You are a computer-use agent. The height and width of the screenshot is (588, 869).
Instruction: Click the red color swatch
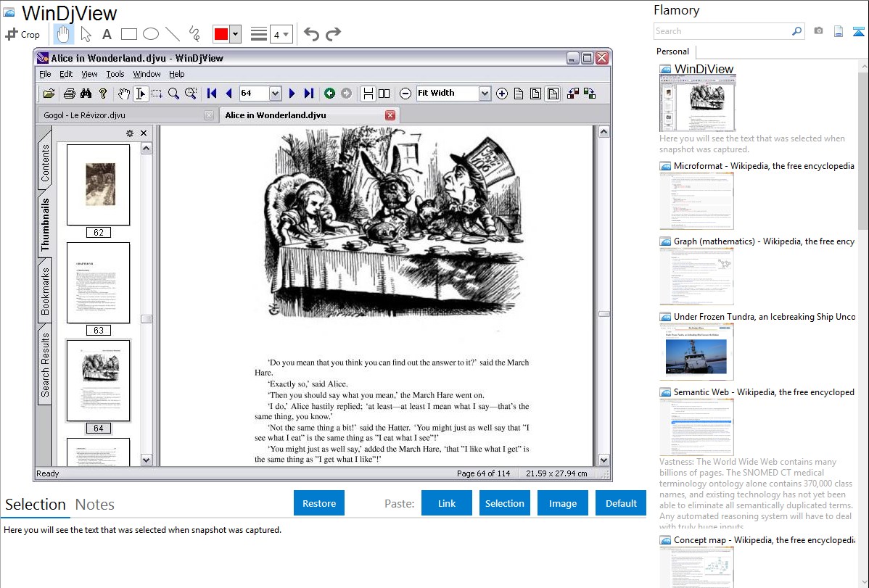pos(221,34)
